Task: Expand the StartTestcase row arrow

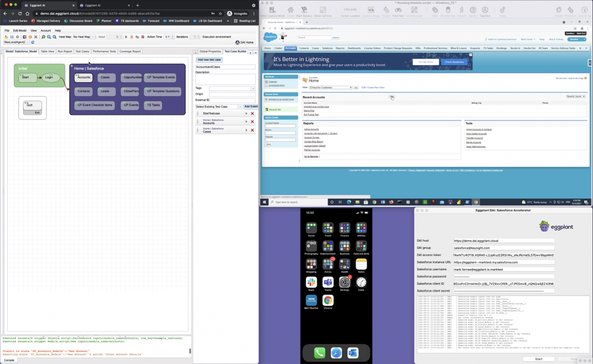Action: 246,113
